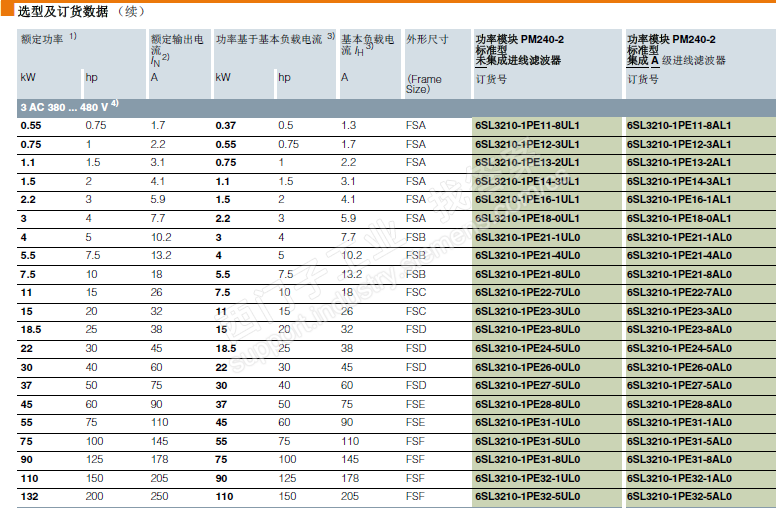779x508 pixels.
Task: Click 6SL3210-1PE27-5AL0 order number
Action: pyautogui.click(x=679, y=386)
